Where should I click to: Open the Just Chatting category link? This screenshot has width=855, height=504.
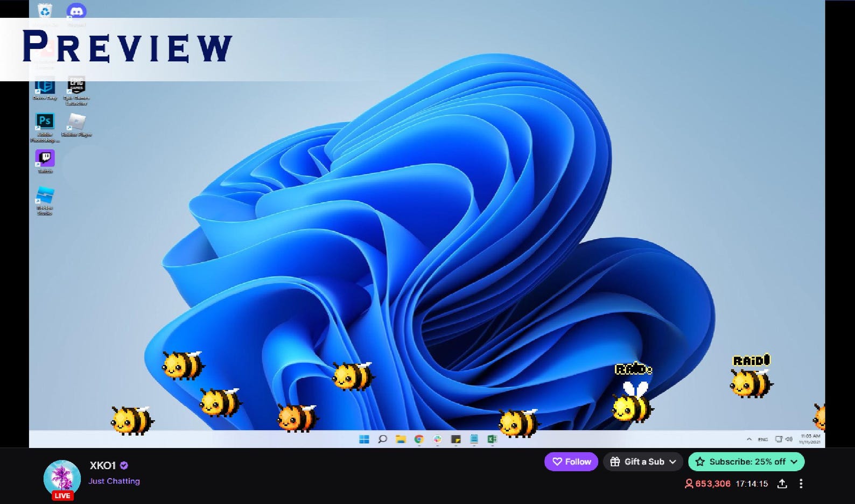pyautogui.click(x=114, y=481)
